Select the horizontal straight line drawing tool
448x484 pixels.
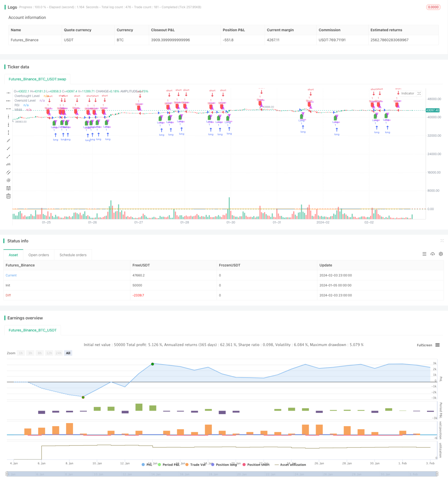pyautogui.click(x=9, y=93)
